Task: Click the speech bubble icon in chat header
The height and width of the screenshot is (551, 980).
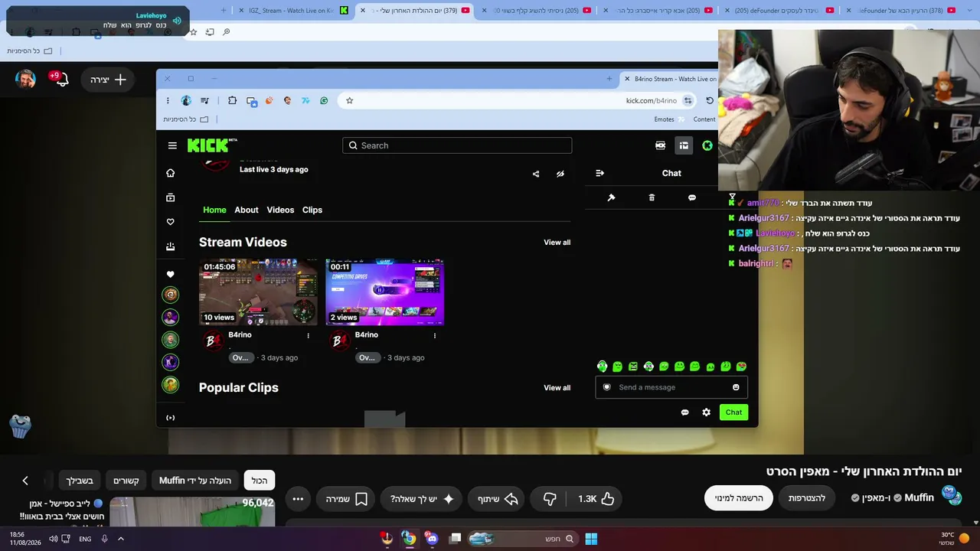Action: tap(692, 197)
